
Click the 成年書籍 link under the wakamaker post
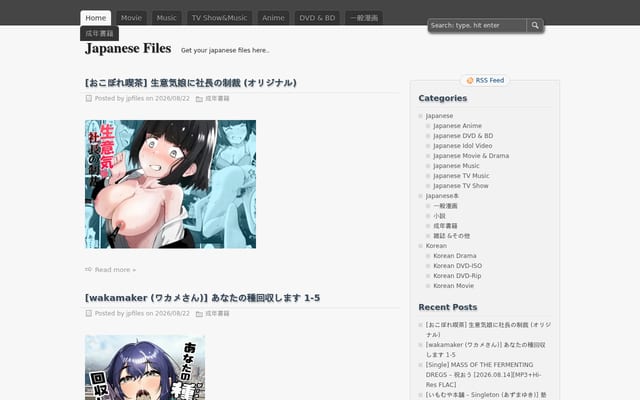217,313
